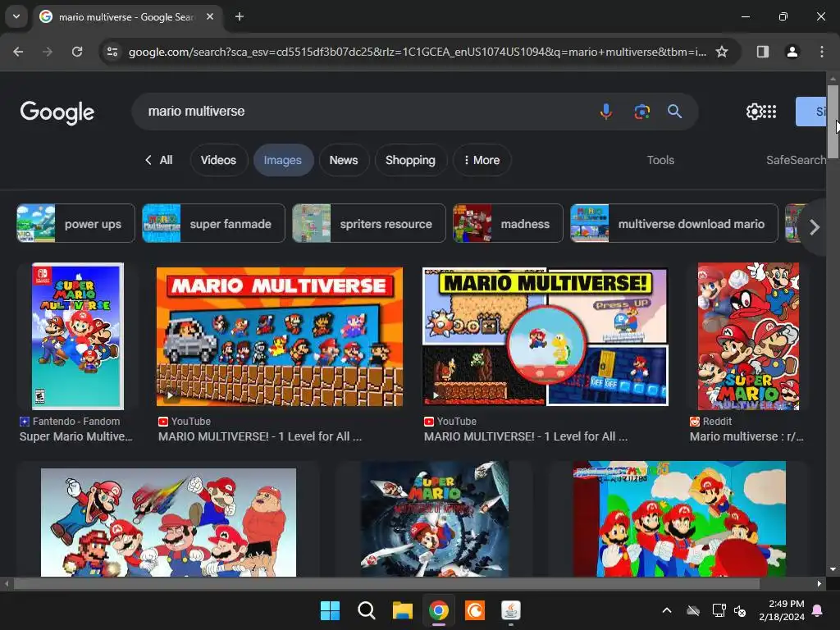Open the yellow-banner MARIO MULTIVERSE! thumbnail
The image size is (840, 630).
[546, 336]
